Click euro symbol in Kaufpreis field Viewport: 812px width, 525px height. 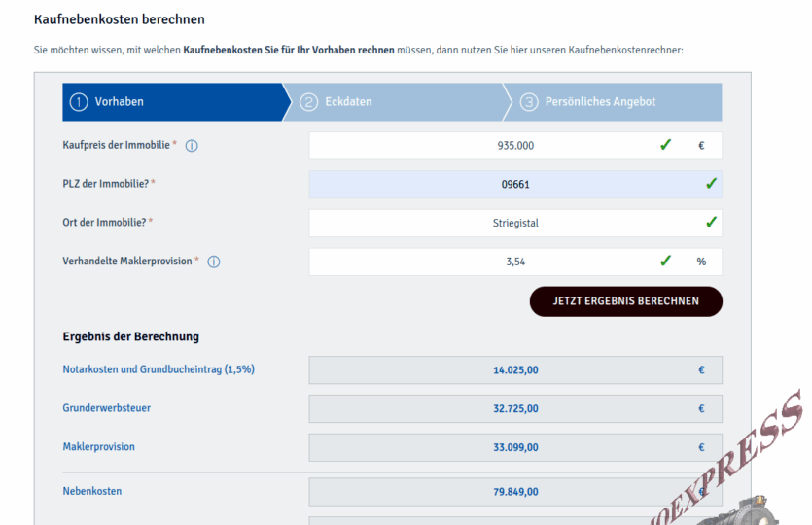pos(701,146)
